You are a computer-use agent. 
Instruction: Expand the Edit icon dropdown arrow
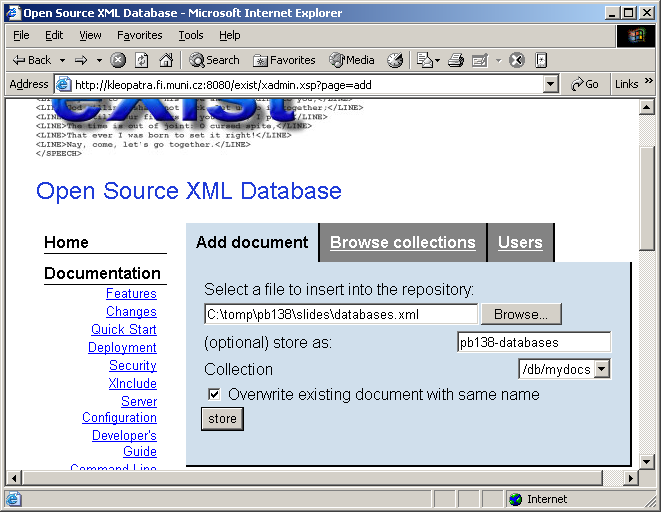point(499,61)
